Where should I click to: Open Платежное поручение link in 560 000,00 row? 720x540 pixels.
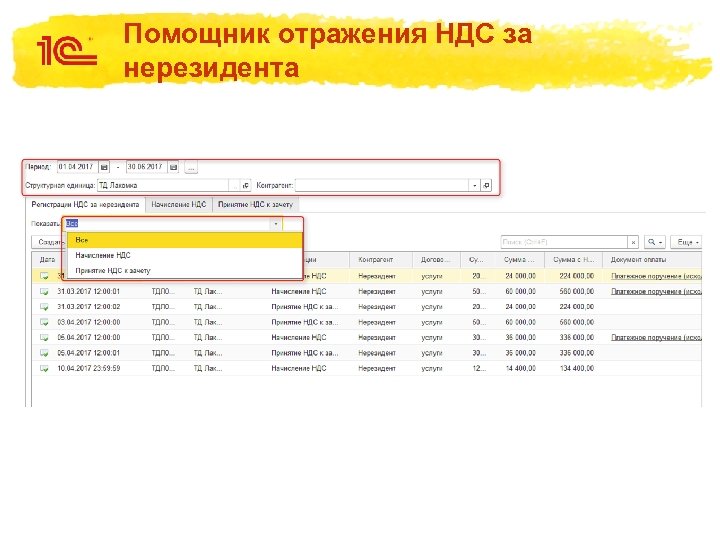(656, 292)
